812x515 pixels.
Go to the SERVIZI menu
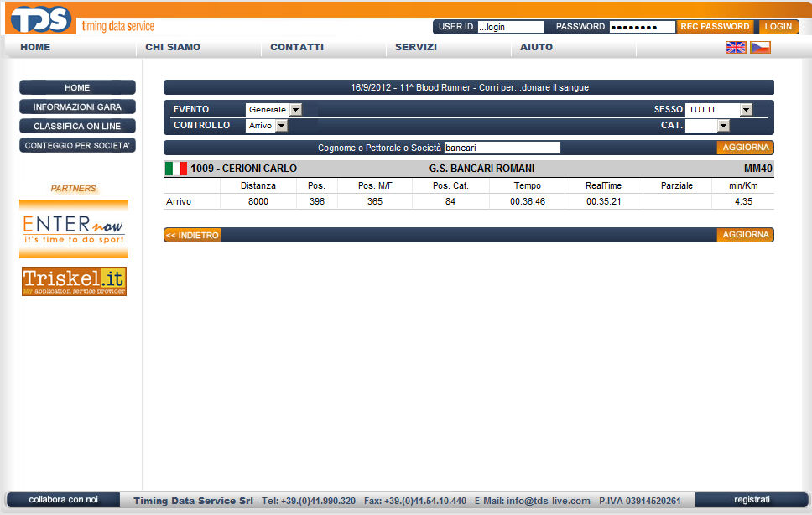tap(416, 47)
